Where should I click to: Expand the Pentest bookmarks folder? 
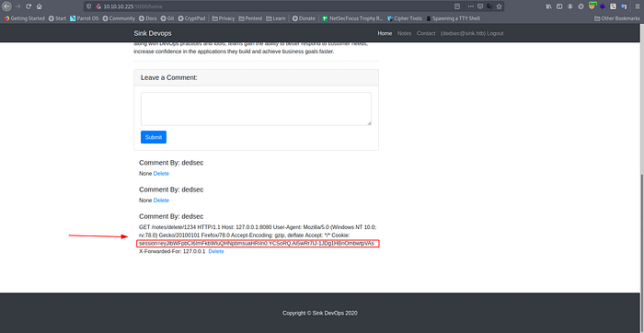coord(250,18)
